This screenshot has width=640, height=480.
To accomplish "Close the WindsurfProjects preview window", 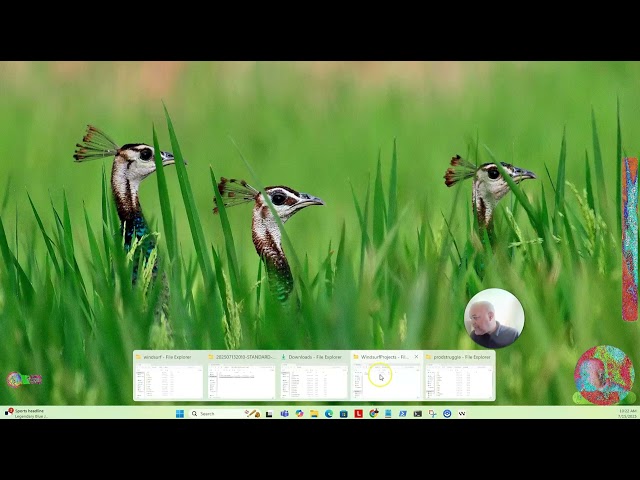I will [x=416, y=357].
